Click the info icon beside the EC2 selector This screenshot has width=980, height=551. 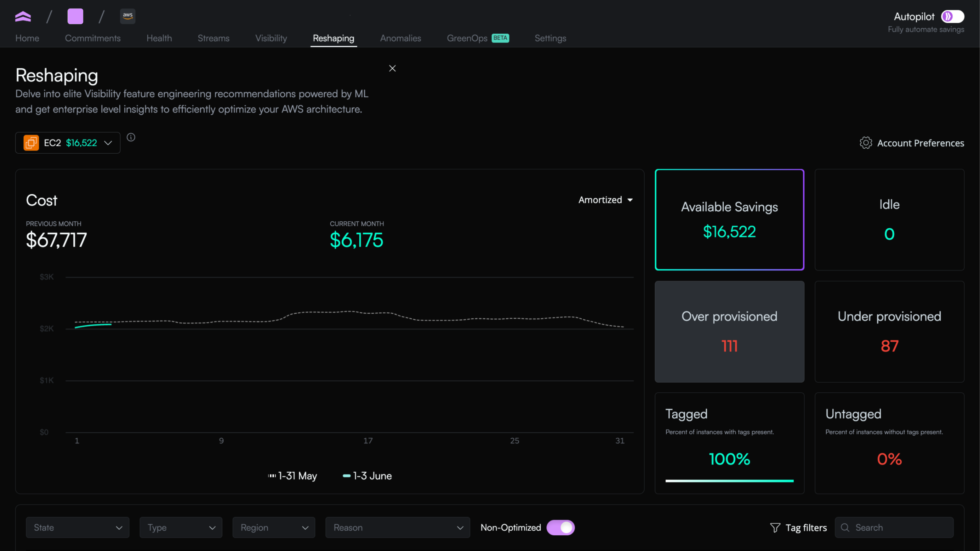click(x=131, y=137)
